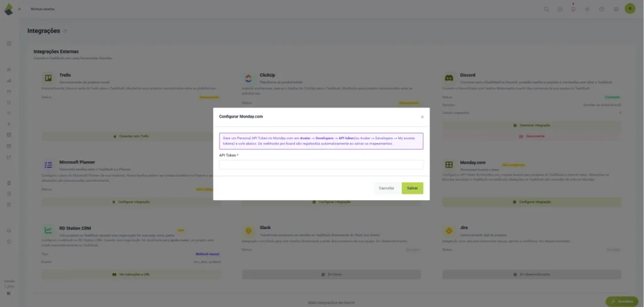Click the ClickUp logo icon
The height and width of the screenshot is (307, 644).
coord(248,77)
